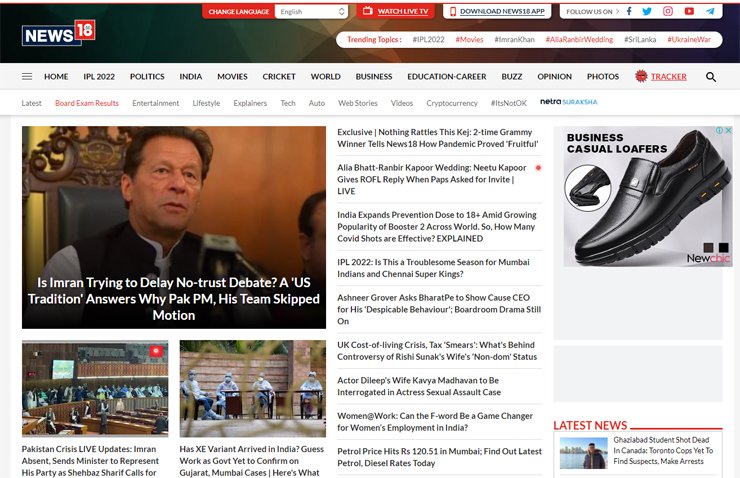Open IPL 2022 Troublesome Season story
The image size is (740, 478).
tap(433, 268)
